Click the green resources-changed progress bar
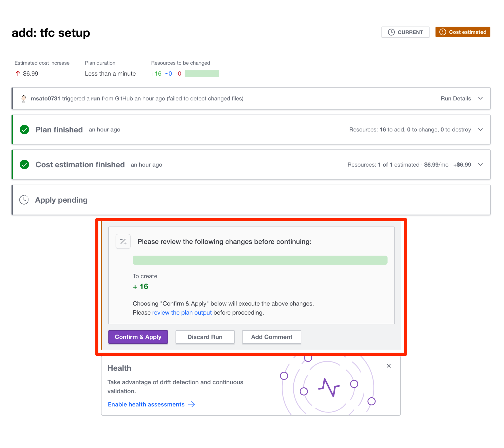Screen dimensions: 504x448 coord(202,73)
